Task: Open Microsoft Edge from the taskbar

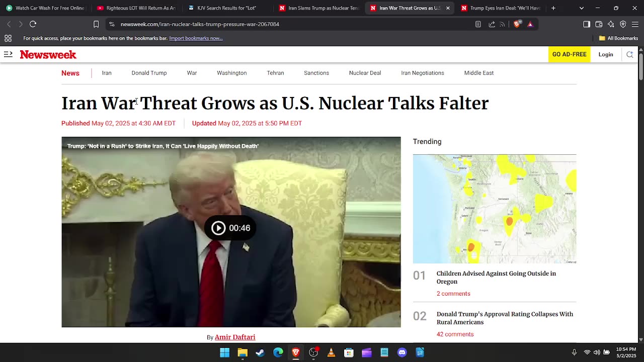Action: (x=278, y=352)
